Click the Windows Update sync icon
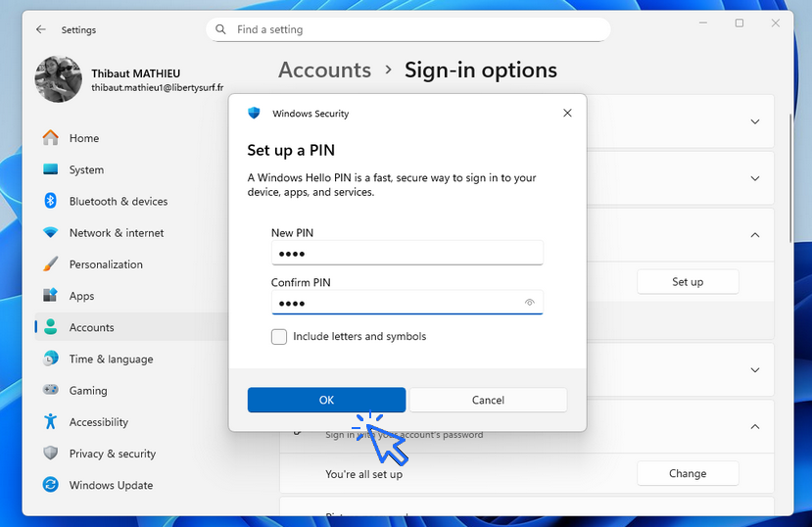The height and width of the screenshot is (527, 812). (50, 485)
